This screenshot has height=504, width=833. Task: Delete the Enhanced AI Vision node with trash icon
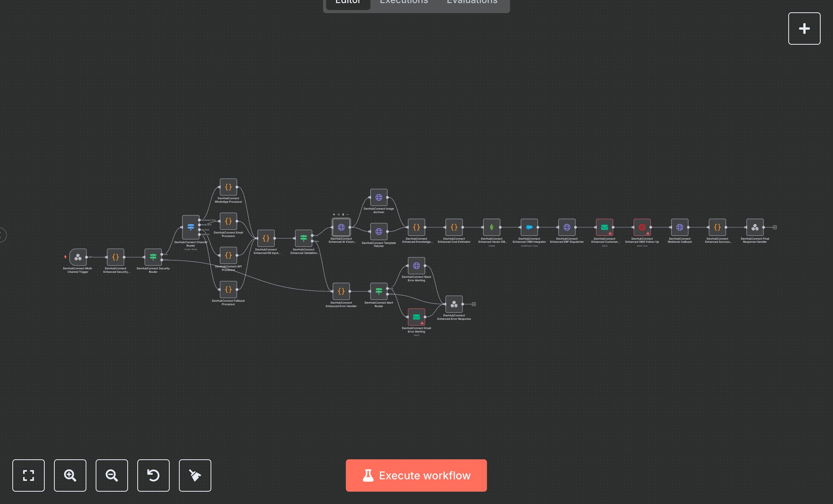click(x=343, y=214)
